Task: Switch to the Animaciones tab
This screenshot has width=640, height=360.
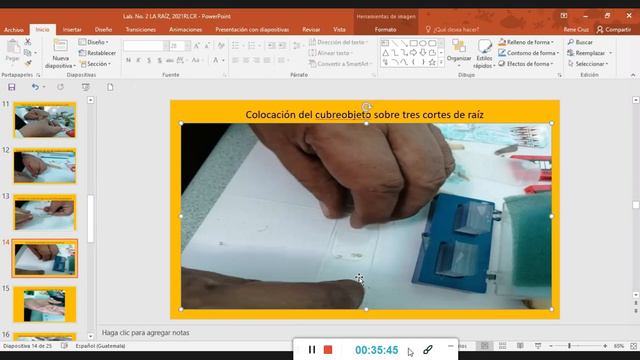Action: pos(185,29)
